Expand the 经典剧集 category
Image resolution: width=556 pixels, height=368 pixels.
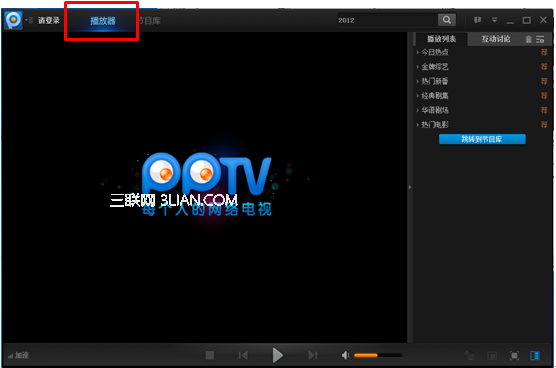tap(418, 96)
